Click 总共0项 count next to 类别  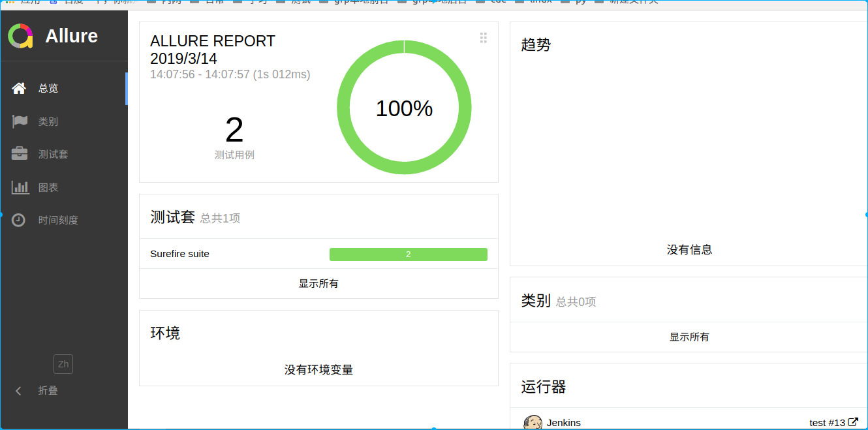click(x=576, y=302)
